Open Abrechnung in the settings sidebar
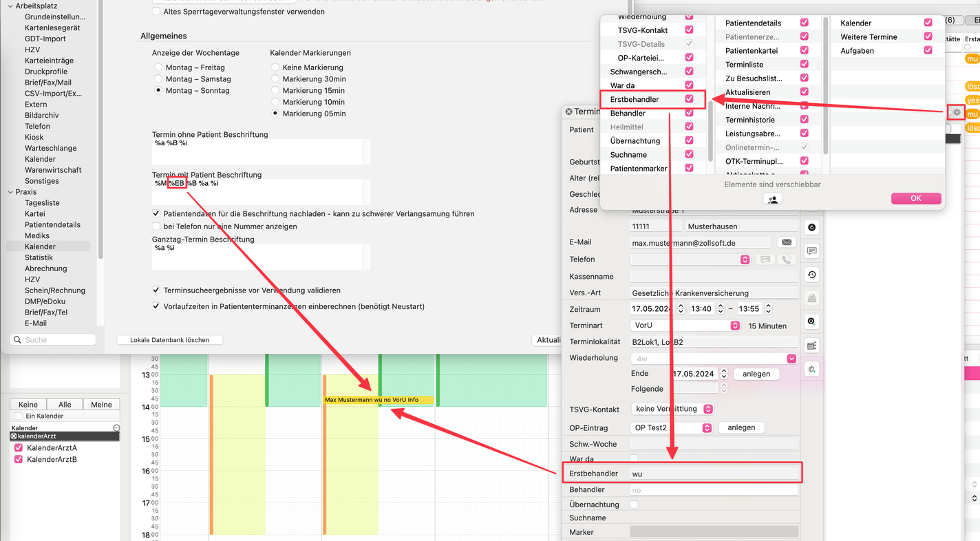This screenshot has width=980, height=541. [46, 268]
